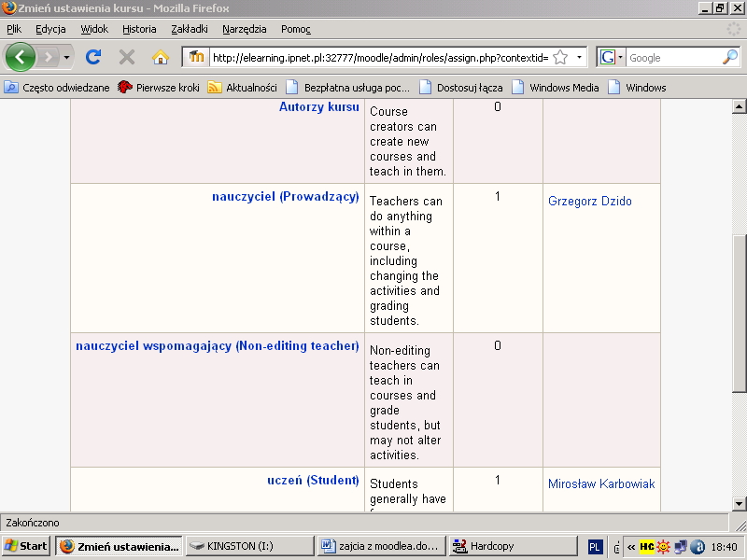
Task: Open nauczyciel wspomagający (Non-editing teacher) link
Action: point(218,346)
